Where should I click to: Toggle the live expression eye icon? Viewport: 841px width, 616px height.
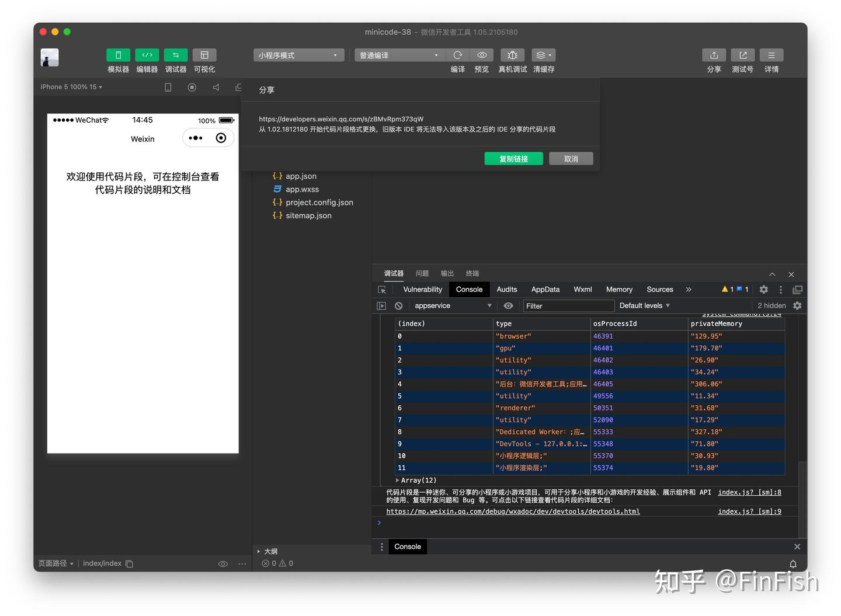click(x=509, y=306)
